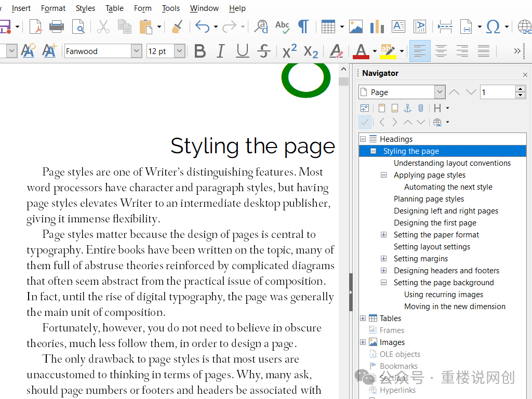Insert a text box

(398, 26)
